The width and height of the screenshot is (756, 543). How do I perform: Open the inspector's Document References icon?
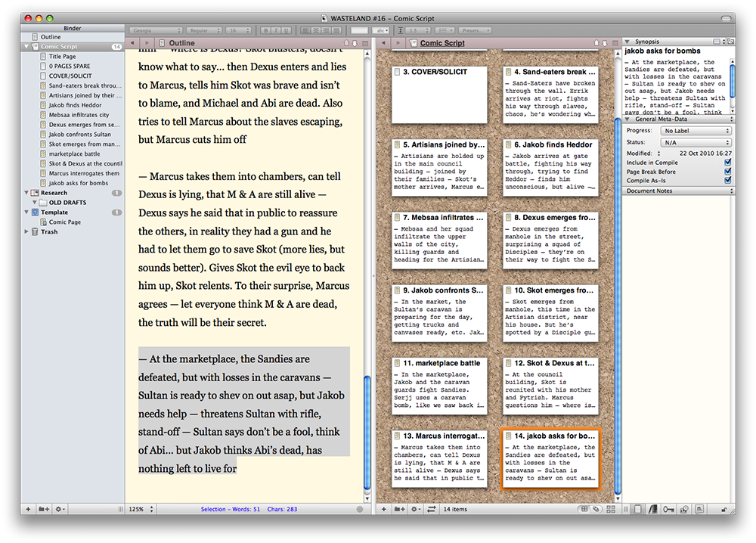point(652,510)
